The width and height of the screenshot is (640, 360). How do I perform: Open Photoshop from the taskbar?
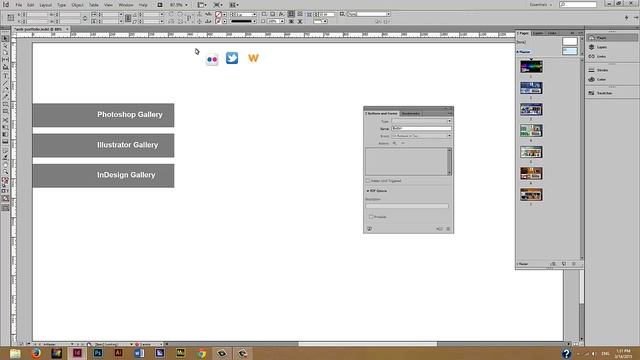(98, 353)
